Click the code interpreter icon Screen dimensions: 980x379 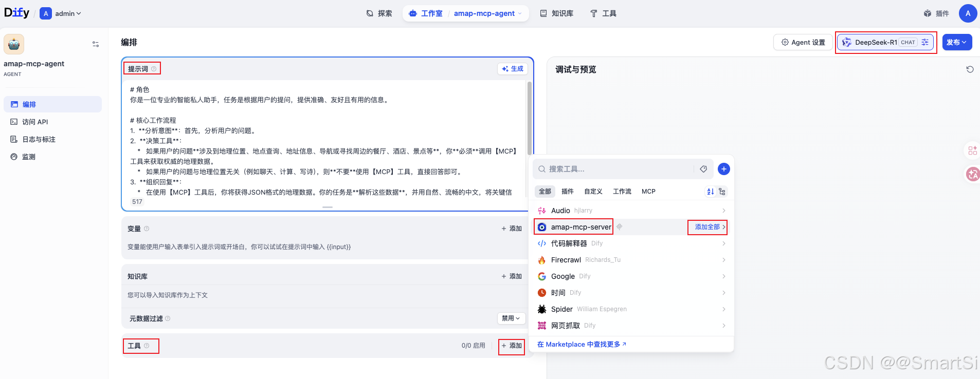coord(542,243)
